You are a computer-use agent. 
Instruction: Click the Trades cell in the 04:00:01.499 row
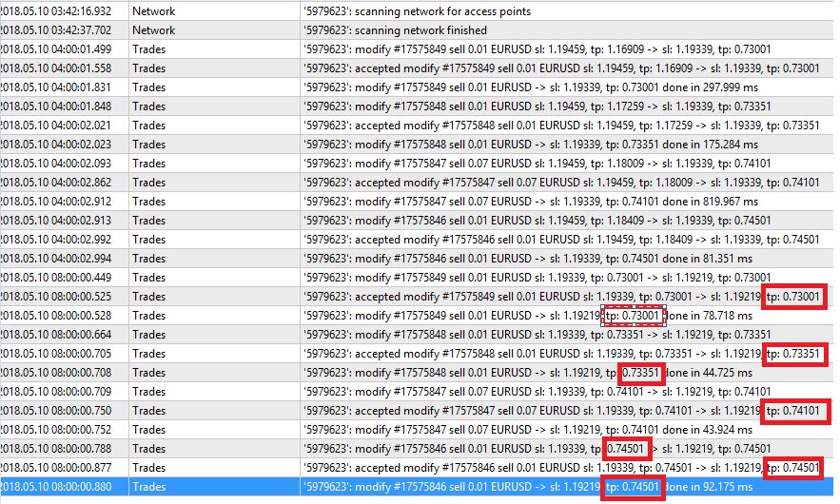pyautogui.click(x=214, y=49)
